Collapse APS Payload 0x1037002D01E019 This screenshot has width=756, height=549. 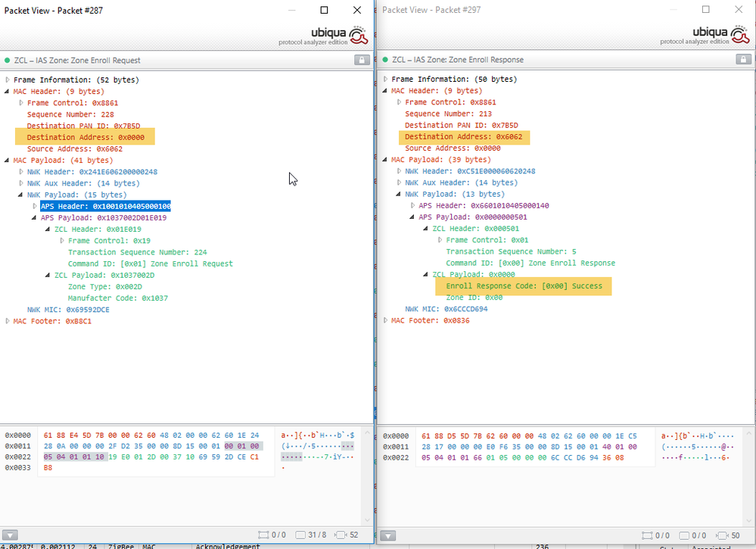(34, 217)
